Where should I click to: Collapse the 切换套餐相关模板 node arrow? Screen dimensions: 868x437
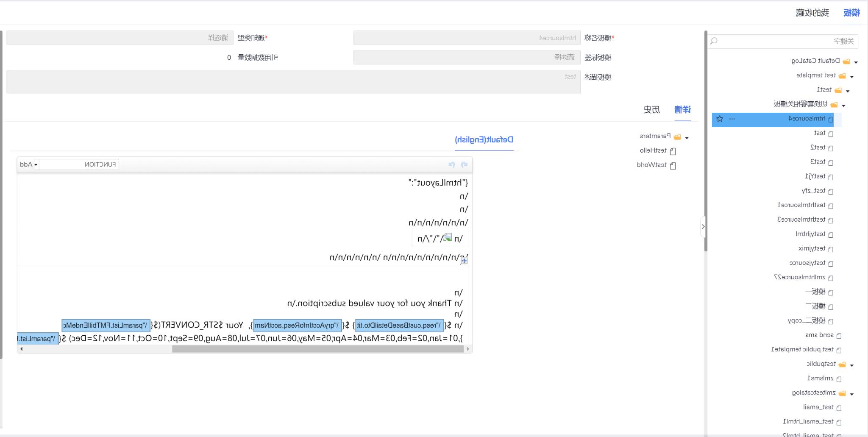843,106
